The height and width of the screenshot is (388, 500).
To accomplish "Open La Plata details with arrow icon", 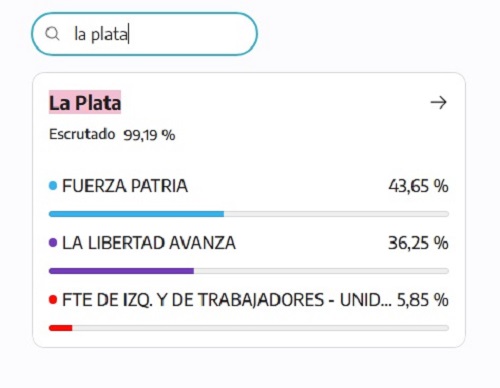I will point(438,103).
